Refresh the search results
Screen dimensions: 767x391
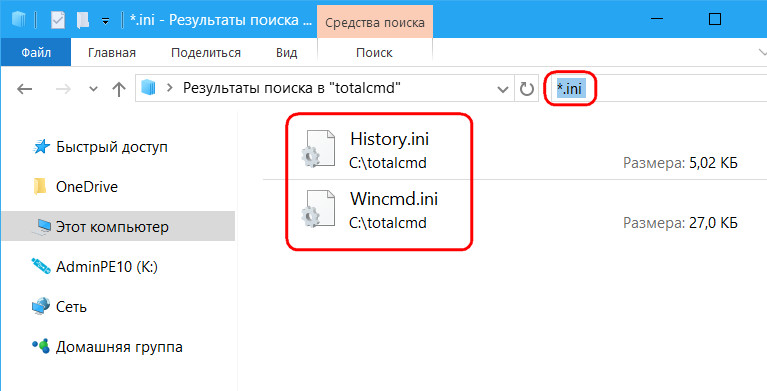526,89
